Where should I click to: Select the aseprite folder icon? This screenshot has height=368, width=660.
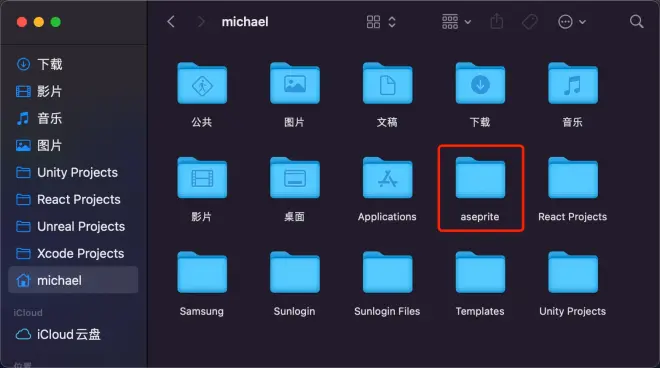click(480, 177)
